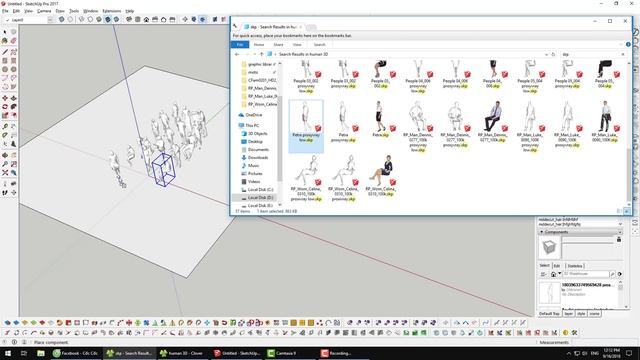Viewport: 640px width, 360px height.
Task: Click the Zoom Extents tool
Action: (5, 173)
